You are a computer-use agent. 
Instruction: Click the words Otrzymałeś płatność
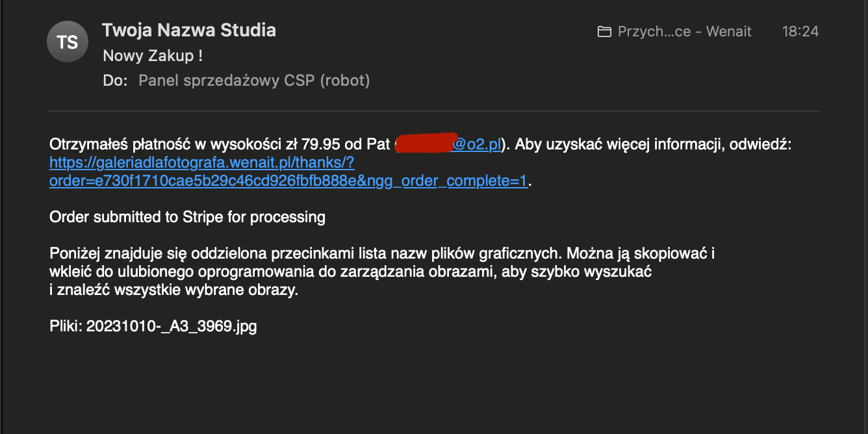108,144
